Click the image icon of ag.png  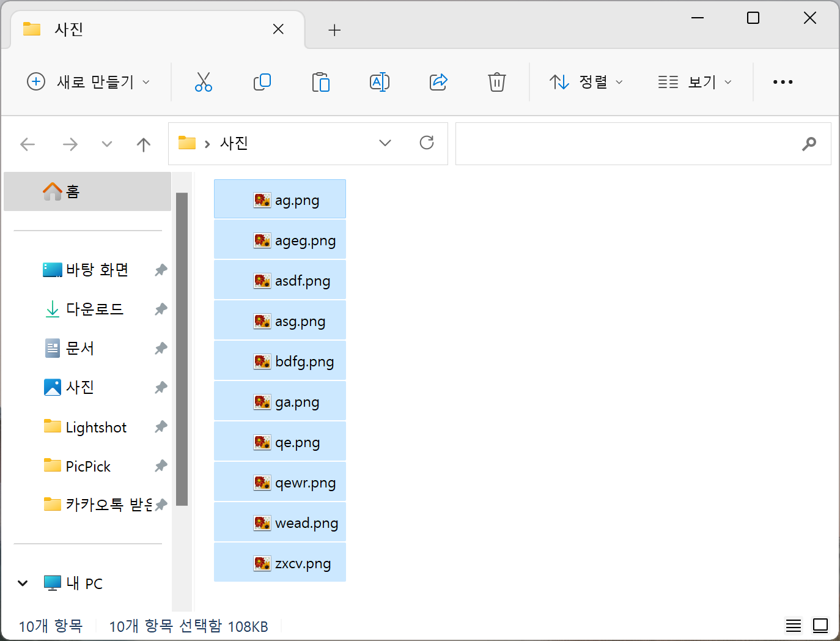tap(262, 200)
